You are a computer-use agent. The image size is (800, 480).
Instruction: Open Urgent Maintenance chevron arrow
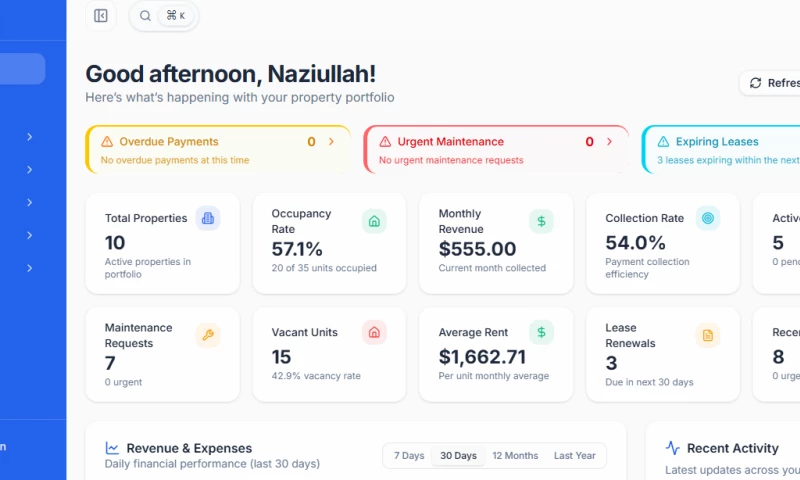[x=609, y=141]
